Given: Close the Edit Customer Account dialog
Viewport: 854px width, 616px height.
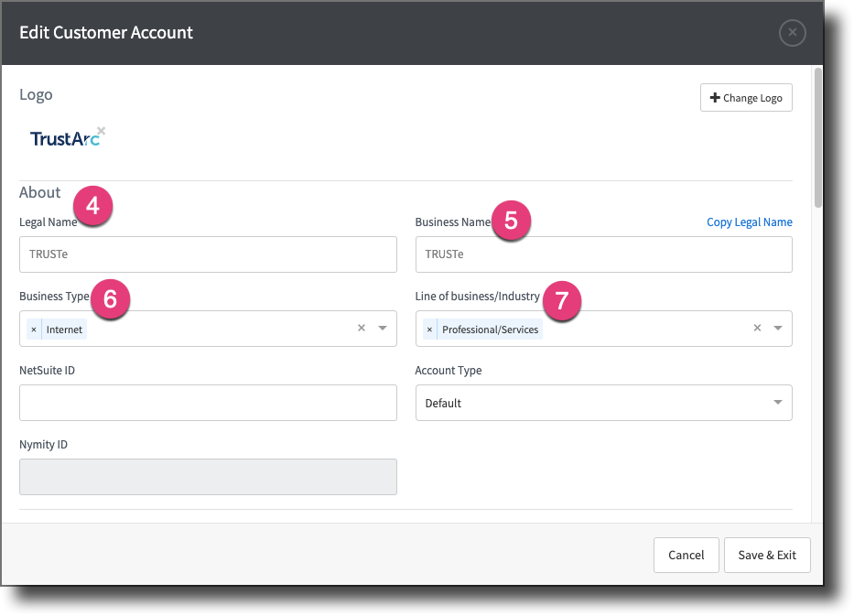Looking at the screenshot, I should (x=792, y=33).
